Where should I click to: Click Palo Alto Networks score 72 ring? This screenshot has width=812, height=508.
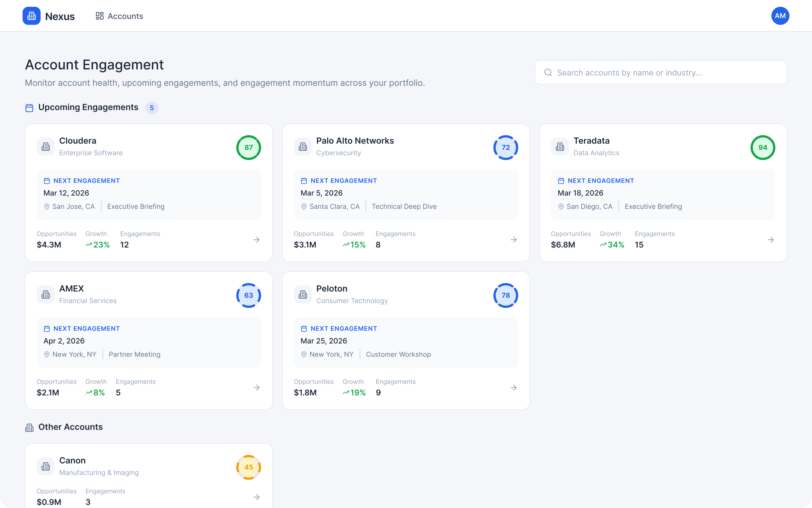coord(506,148)
